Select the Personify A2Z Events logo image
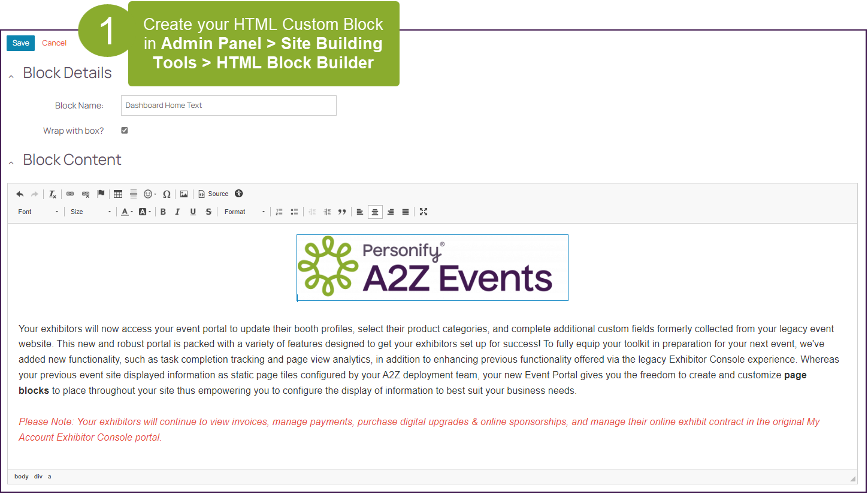This screenshot has height=494, width=868. coord(432,267)
